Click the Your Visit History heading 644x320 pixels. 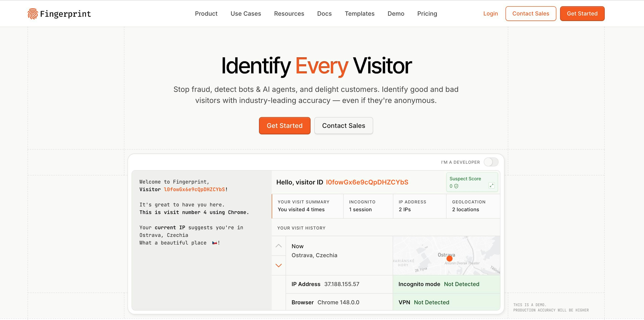tap(301, 228)
